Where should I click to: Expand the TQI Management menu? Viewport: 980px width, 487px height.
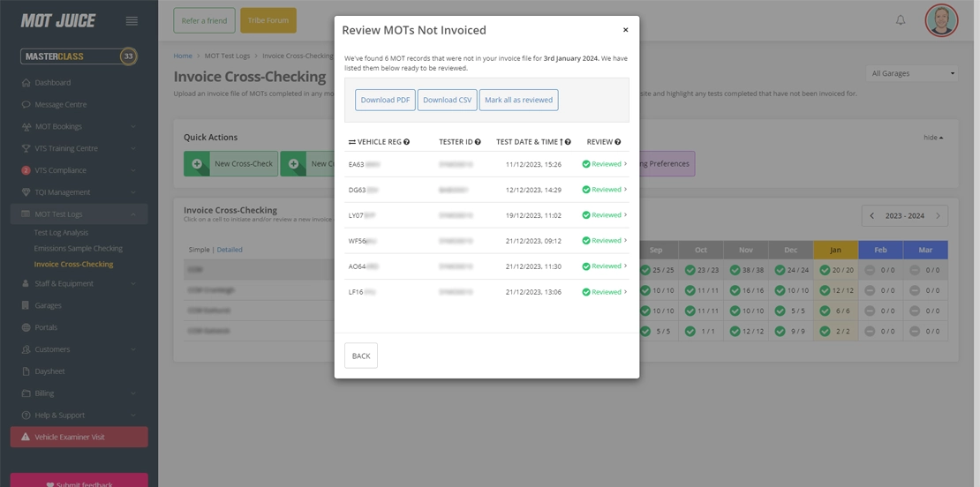79,191
